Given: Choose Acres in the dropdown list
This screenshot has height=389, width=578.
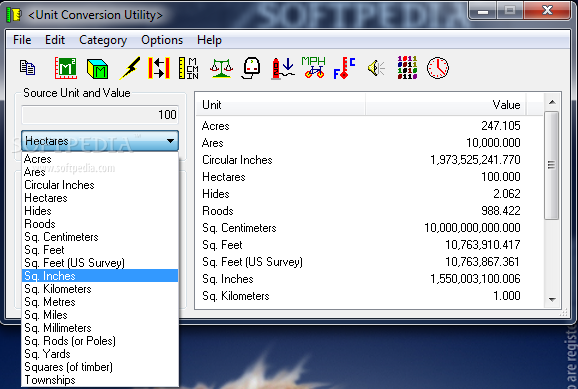Looking at the screenshot, I should pos(100,159).
